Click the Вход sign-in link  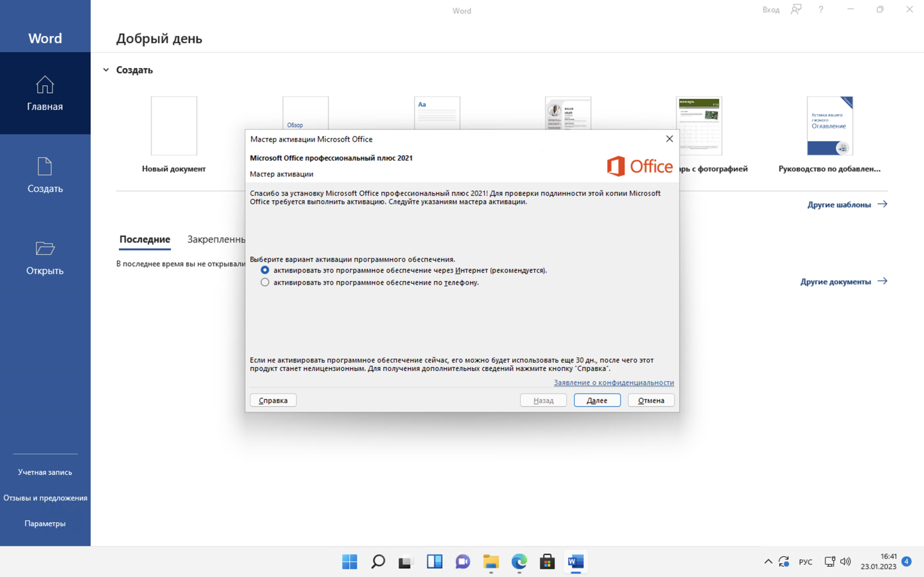(771, 10)
